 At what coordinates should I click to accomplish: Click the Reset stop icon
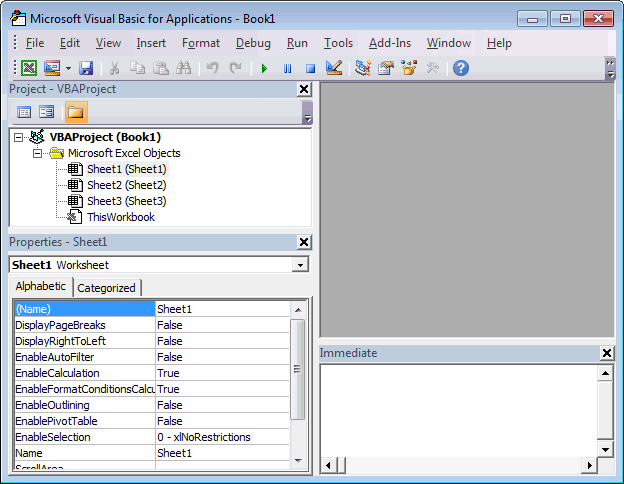pos(310,68)
